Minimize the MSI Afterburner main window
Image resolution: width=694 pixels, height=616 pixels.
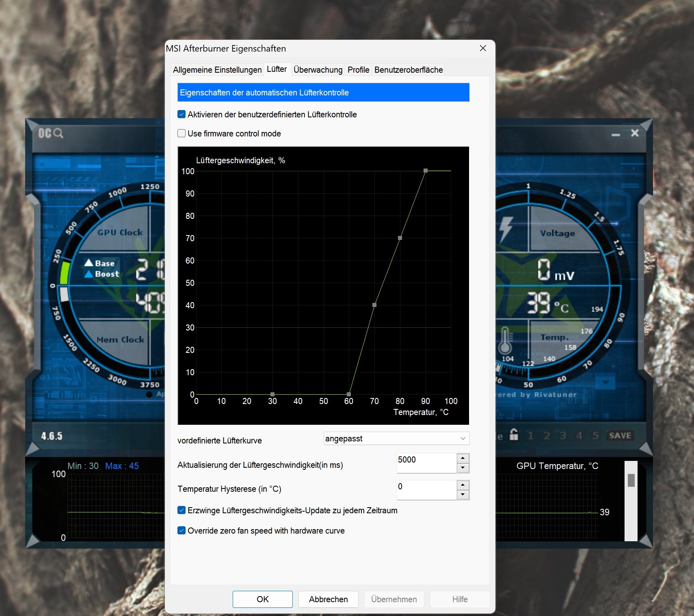coord(616,134)
